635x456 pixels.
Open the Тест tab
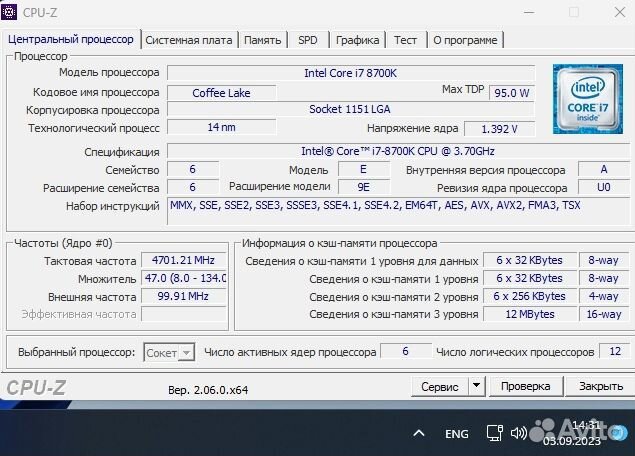405,40
